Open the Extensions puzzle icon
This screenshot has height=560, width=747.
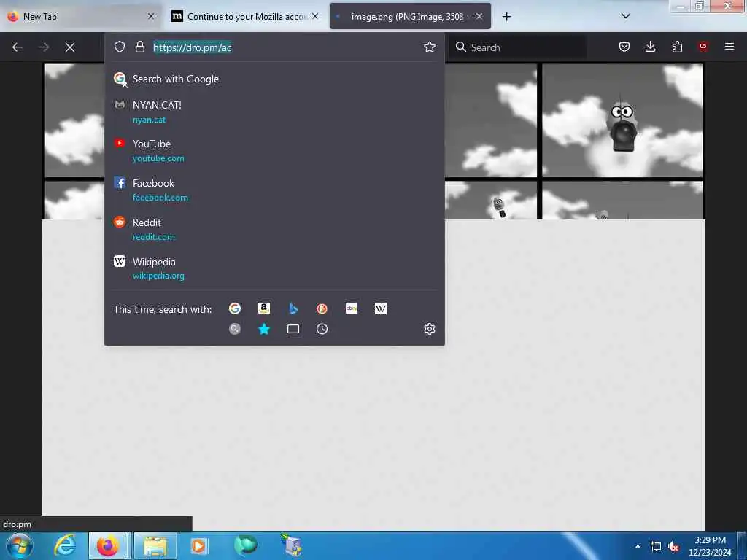pyautogui.click(x=677, y=47)
